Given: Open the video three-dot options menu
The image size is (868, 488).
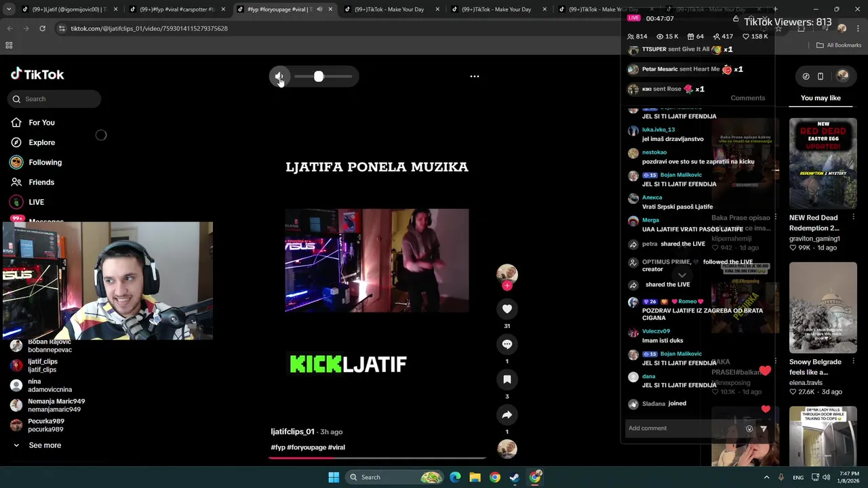Looking at the screenshot, I should pos(475,77).
